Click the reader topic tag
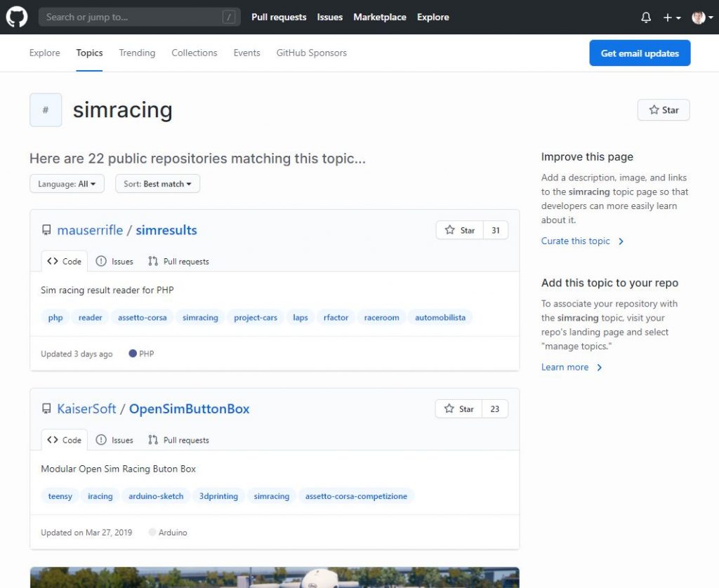This screenshot has width=719, height=588. point(90,317)
